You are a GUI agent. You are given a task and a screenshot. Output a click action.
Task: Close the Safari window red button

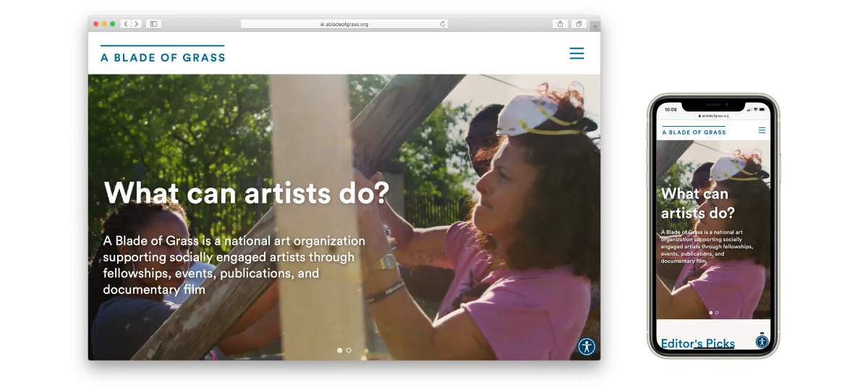[96, 24]
